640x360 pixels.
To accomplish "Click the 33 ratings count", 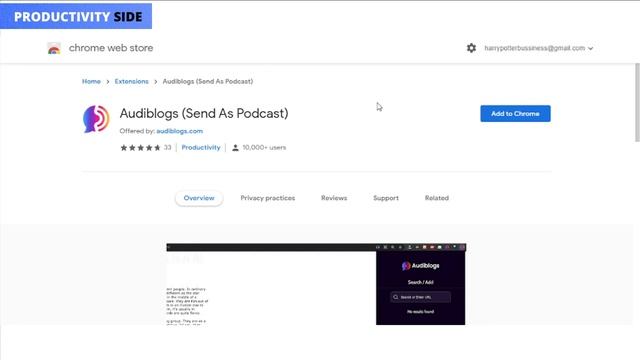I will click(167, 148).
